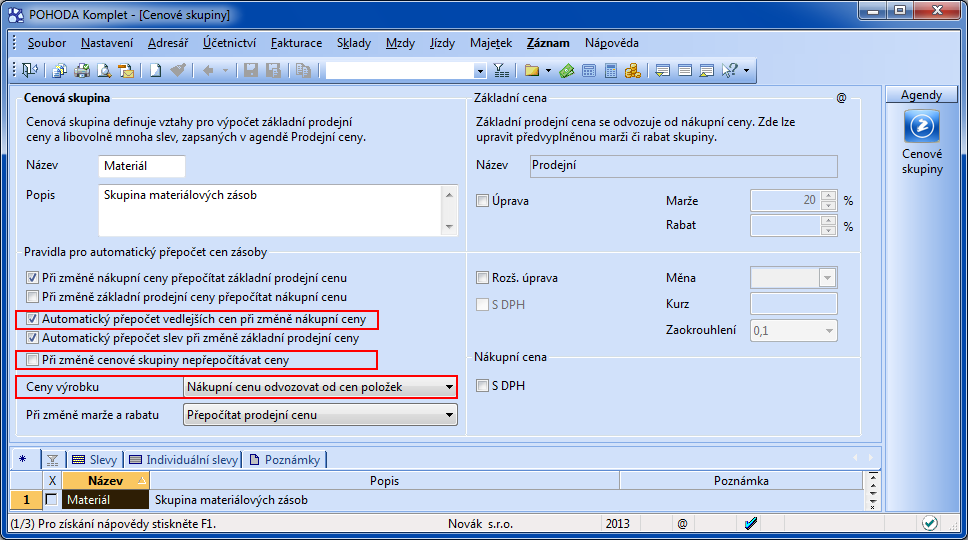Click the gold coins icon in the toolbar

point(633,71)
